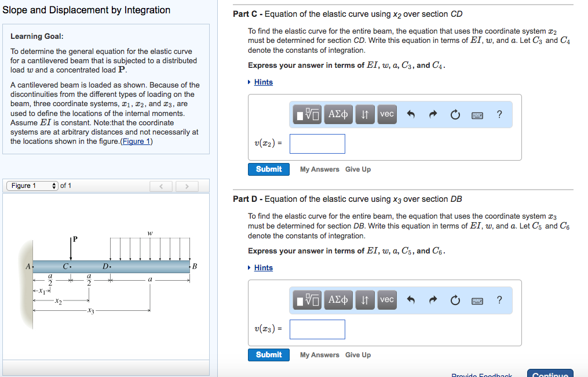Reset the answer using the circular arrow icon

(455, 114)
